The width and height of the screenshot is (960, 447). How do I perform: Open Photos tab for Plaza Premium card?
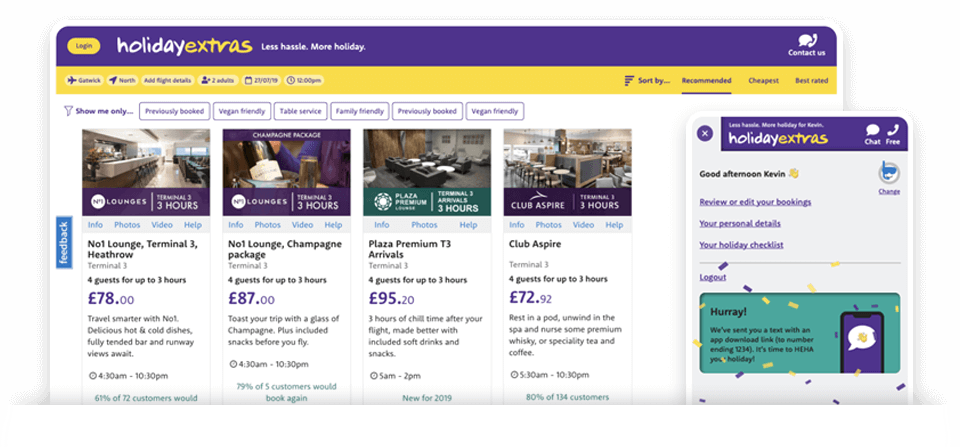coord(424,225)
